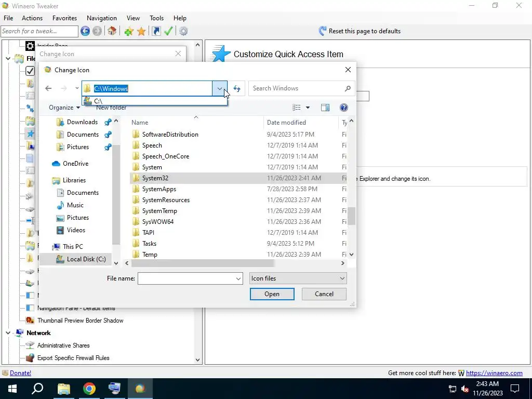The image size is (532, 399).
Task: Open the Navigation menu
Action: [x=101, y=18]
